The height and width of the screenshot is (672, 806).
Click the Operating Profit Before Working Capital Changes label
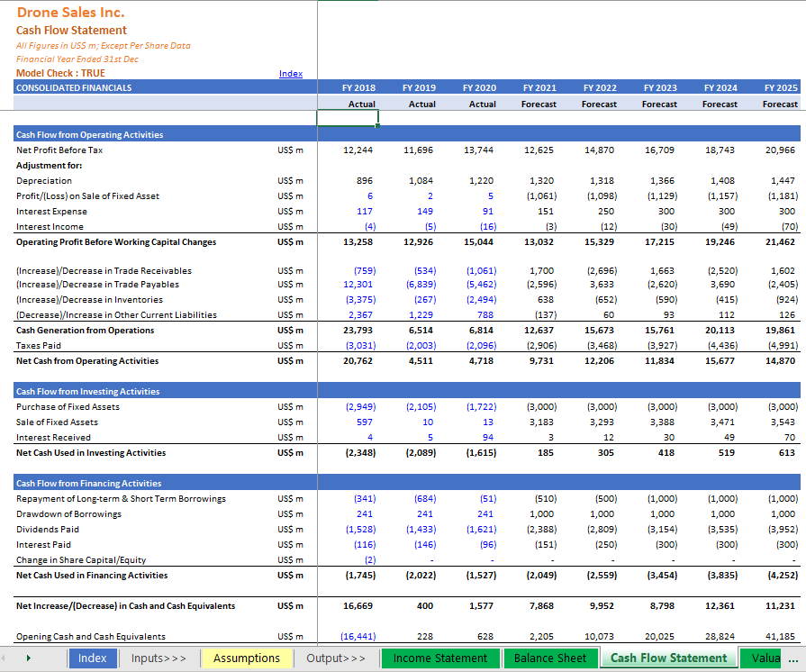pos(116,242)
